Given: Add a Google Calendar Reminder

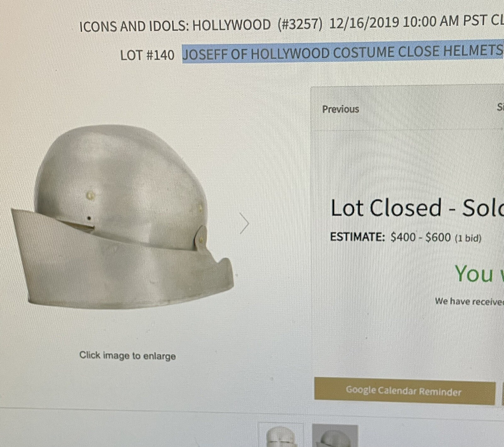Looking at the screenshot, I should [404, 391].
